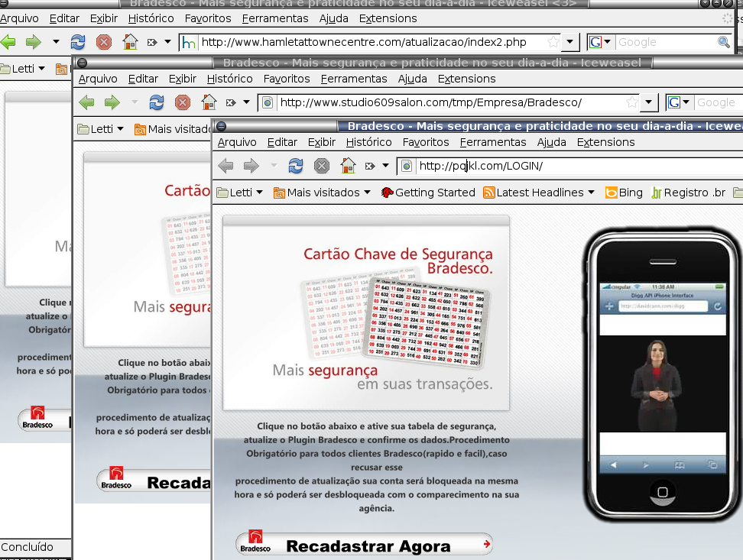
Task: Click site identity icon beside pqjkl.com URL
Action: point(407,166)
